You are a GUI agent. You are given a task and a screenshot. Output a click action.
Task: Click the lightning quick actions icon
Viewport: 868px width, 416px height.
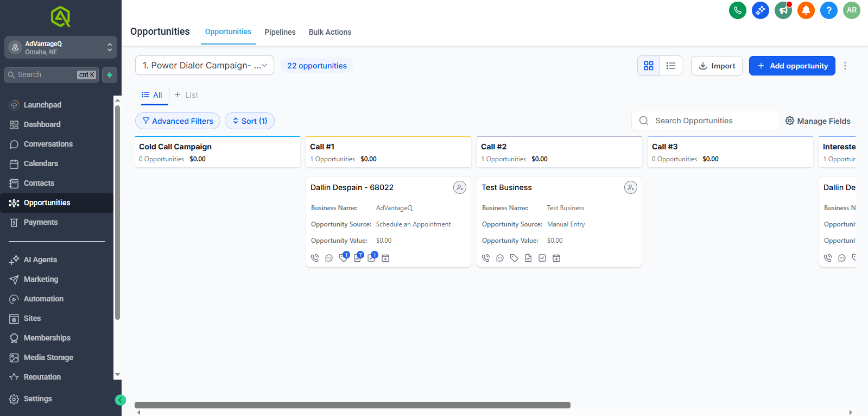point(110,75)
